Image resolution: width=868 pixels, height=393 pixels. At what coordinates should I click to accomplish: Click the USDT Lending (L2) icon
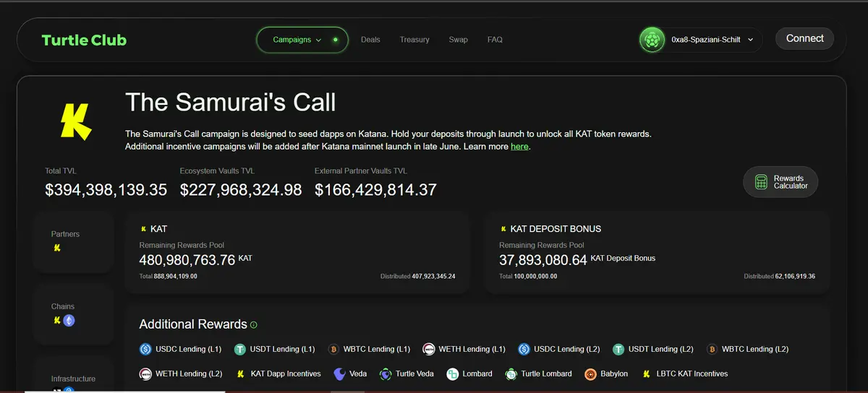(x=618, y=349)
